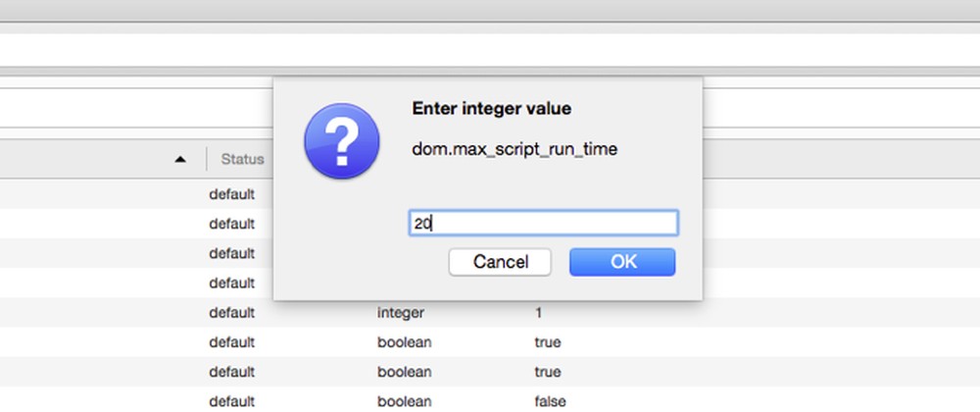Screen dimensions: 980x412
Task: Click the ascending sort arrow in header
Action: click(180, 159)
